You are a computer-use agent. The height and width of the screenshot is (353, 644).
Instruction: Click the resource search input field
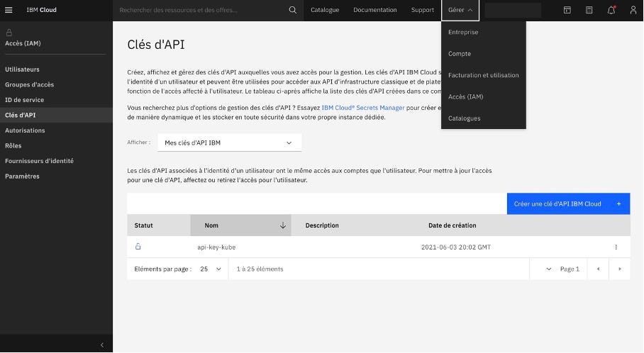pos(202,10)
